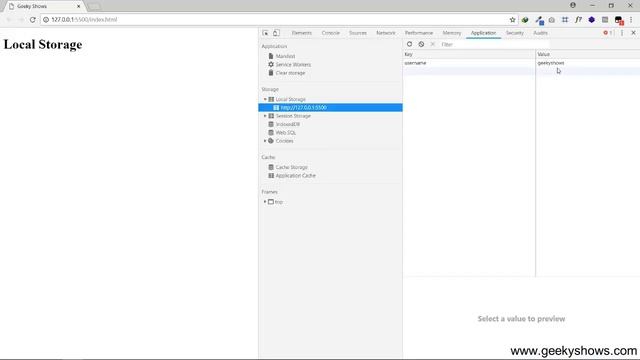
Task: Select the Geeky Shows browser tab
Action: (x=44, y=6)
